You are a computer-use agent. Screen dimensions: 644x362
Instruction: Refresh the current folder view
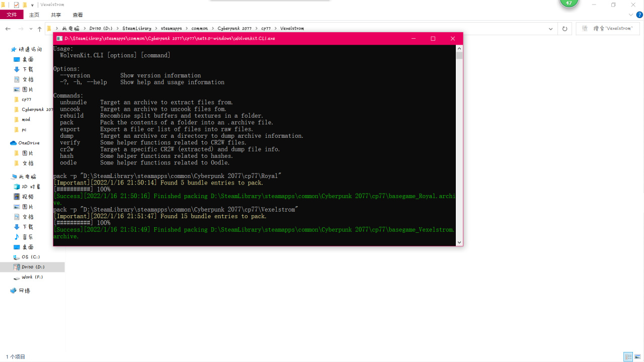click(x=565, y=29)
